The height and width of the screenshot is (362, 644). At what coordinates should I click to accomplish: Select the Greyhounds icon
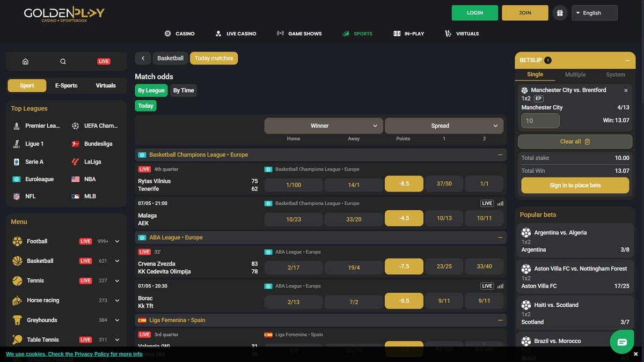[x=17, y=320]
